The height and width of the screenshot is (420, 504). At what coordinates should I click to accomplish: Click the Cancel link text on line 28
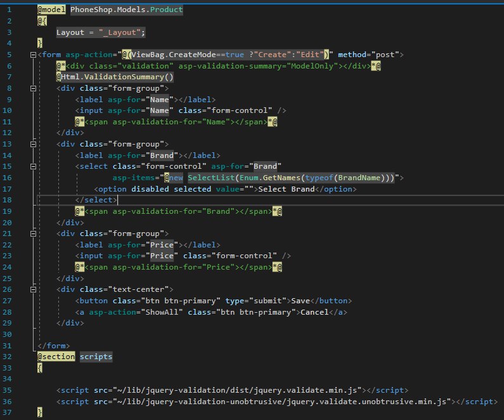(x=314, y=312)
